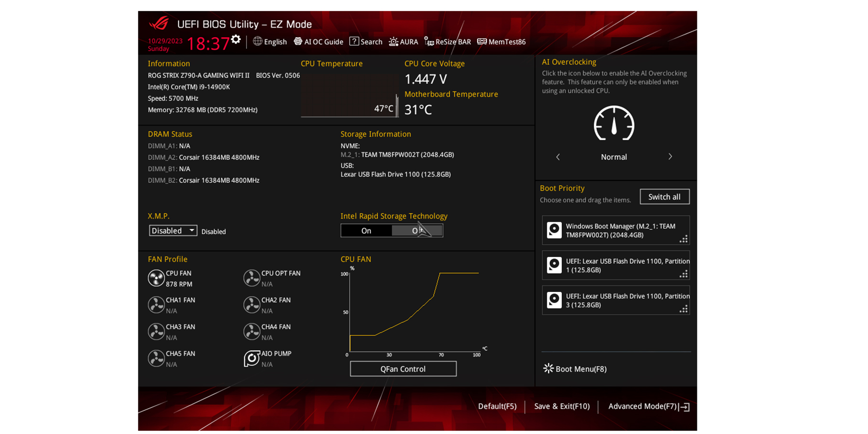
Task: Open the Search function
Action: (366, 42)
